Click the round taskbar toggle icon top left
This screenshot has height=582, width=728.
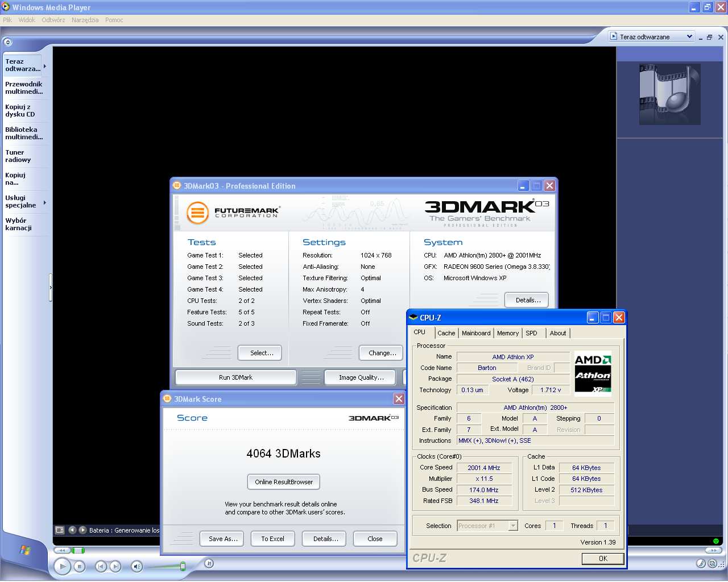tap(7, 42)
